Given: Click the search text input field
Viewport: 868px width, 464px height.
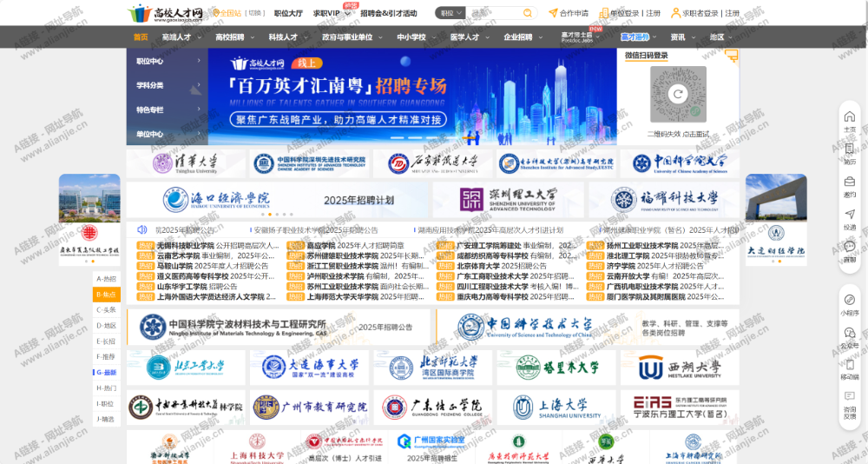Looking at the screenshot, I should [x=494, y=13].
